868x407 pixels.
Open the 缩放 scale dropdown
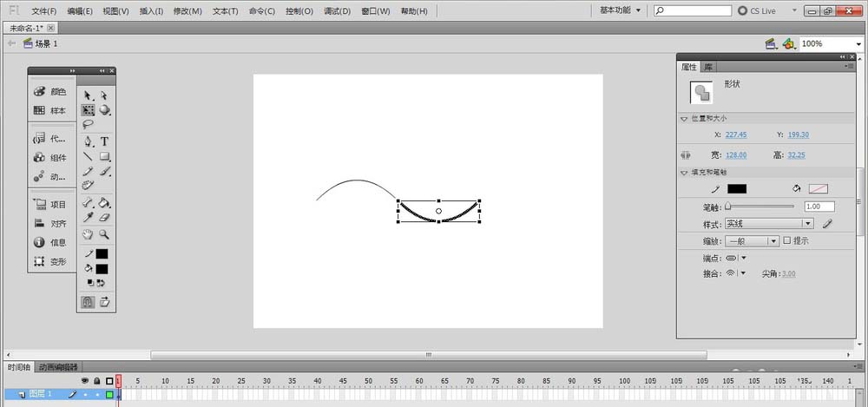click(753, 240)
